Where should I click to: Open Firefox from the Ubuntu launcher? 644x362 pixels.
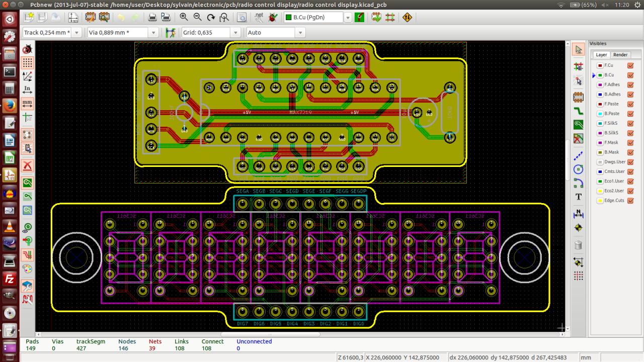(x=10, y=106)
